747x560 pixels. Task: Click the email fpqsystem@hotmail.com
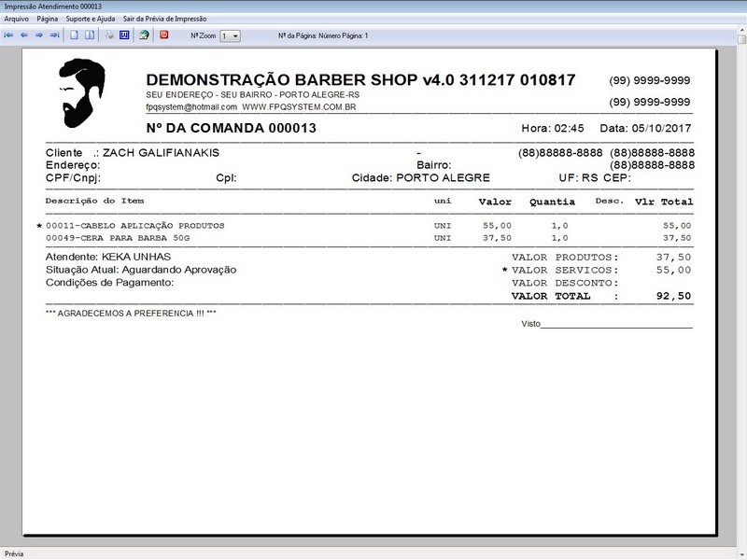[191, 107]
